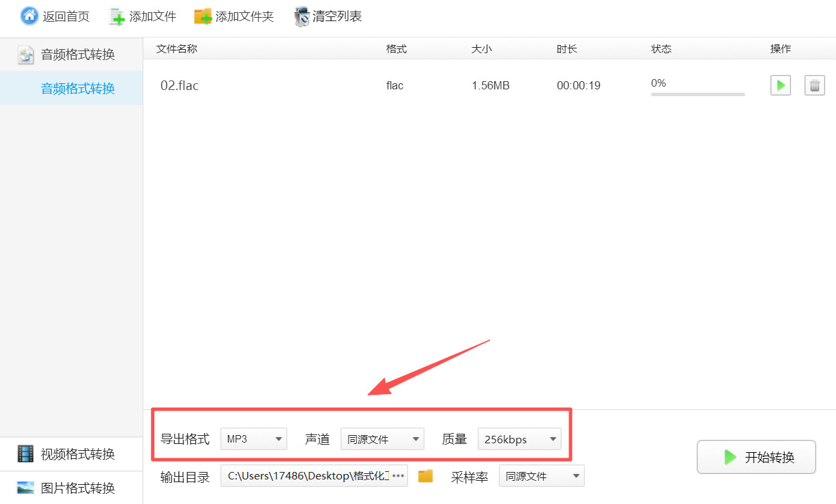Open the 声道 同源文件 dropdown

click(382, 439)
